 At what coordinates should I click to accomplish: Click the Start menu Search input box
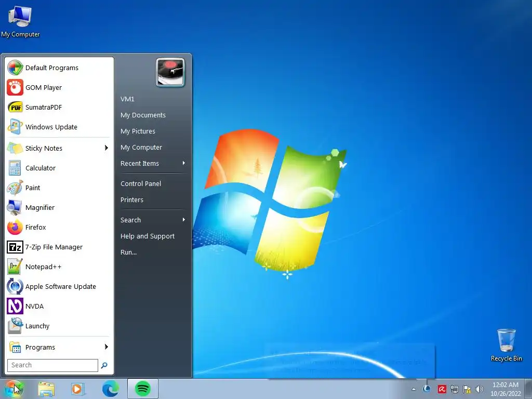(x=52, y=365)
